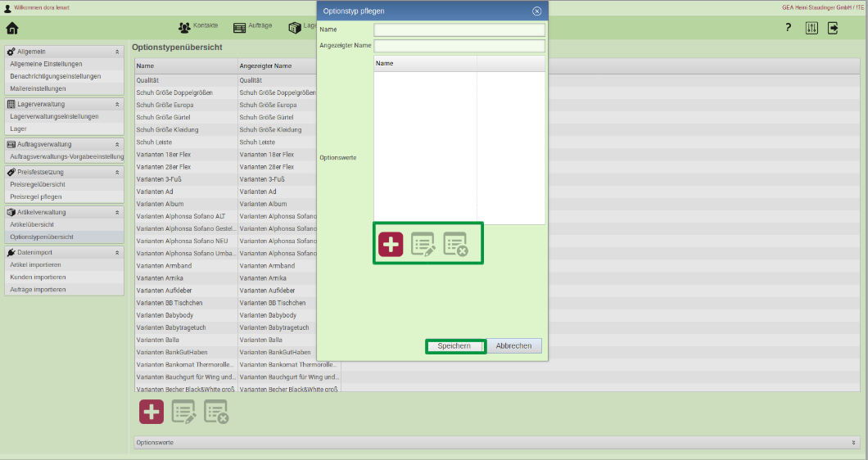The height and width of the screenshot is (460, 868).
Task: Open the Kontakte menu
Action: (x=198, y=26)
